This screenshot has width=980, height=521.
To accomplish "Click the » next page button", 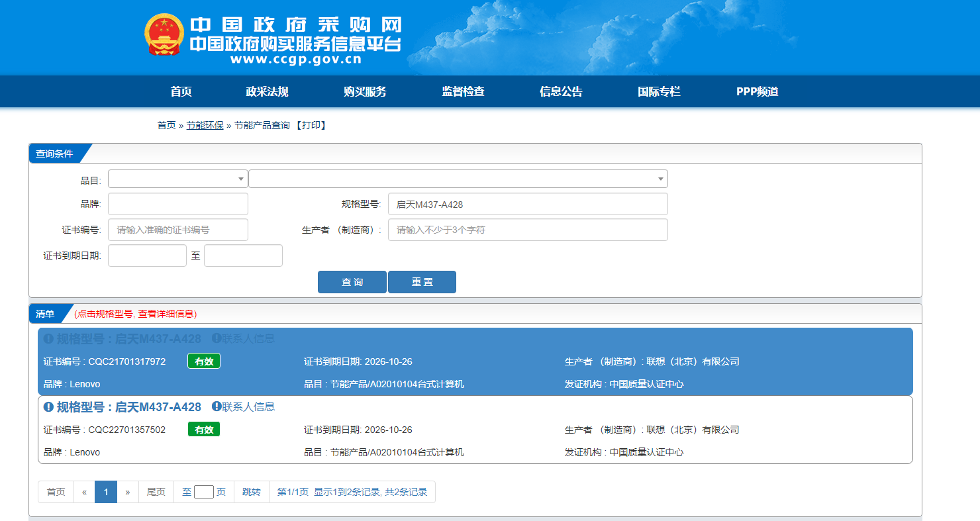I will 128,492.
